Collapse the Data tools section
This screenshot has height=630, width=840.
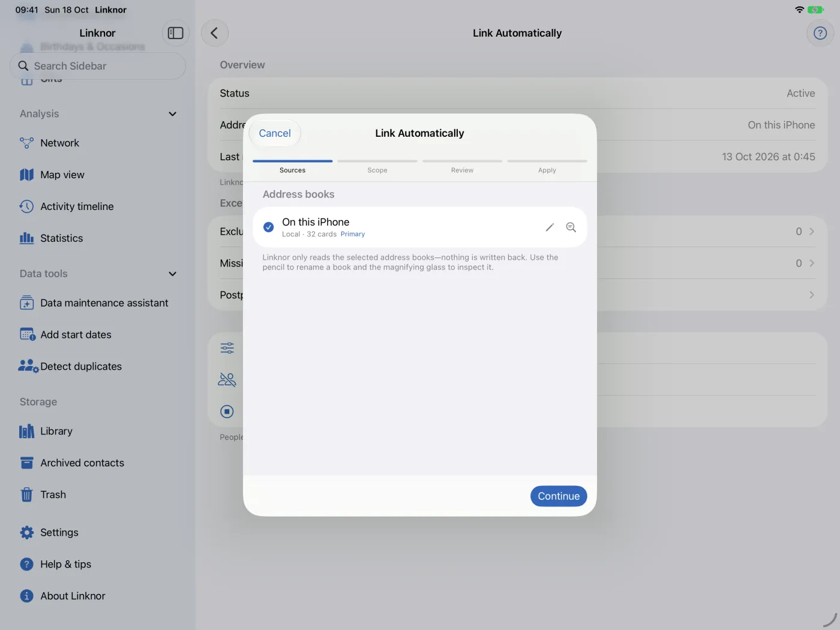point(173,274)
